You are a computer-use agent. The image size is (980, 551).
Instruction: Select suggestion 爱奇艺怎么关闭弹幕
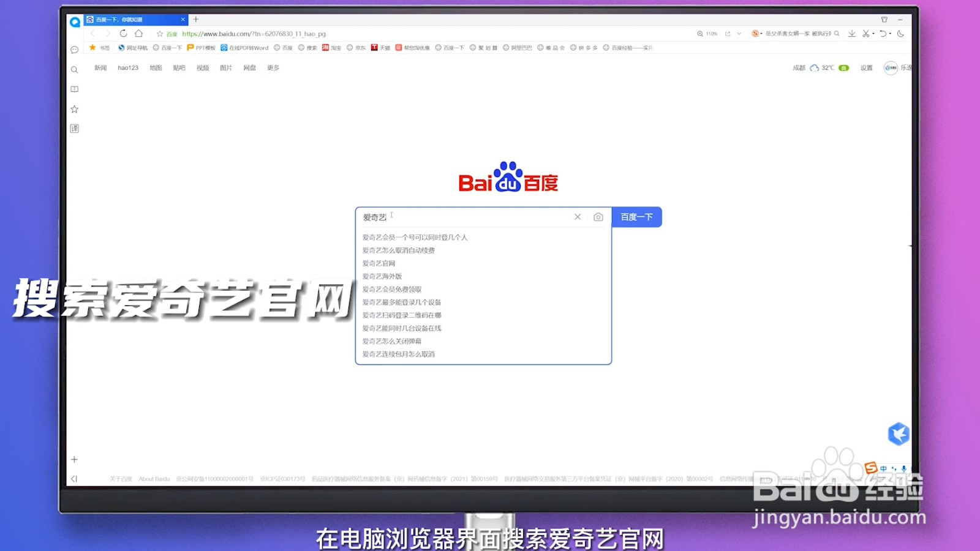tap(392, 341)
